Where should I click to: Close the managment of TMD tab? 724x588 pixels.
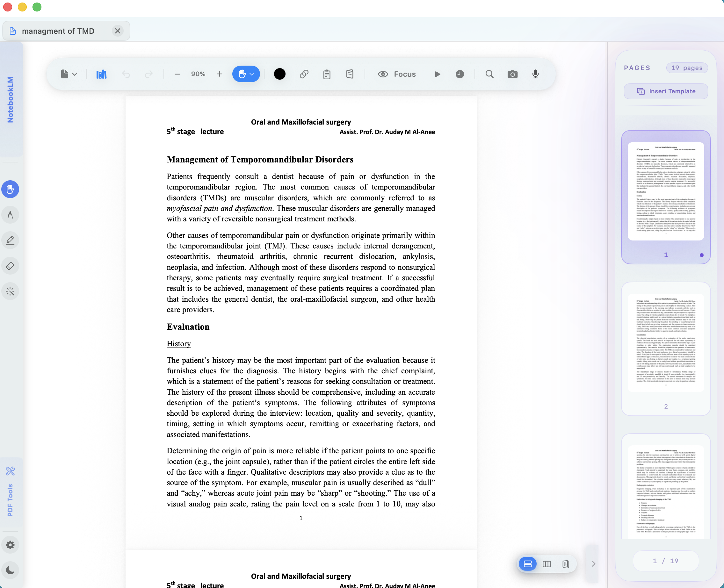pos(118,31)
